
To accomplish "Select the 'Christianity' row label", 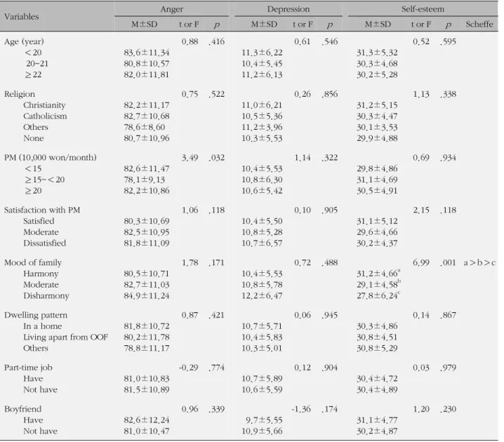I will coord(44,105).
